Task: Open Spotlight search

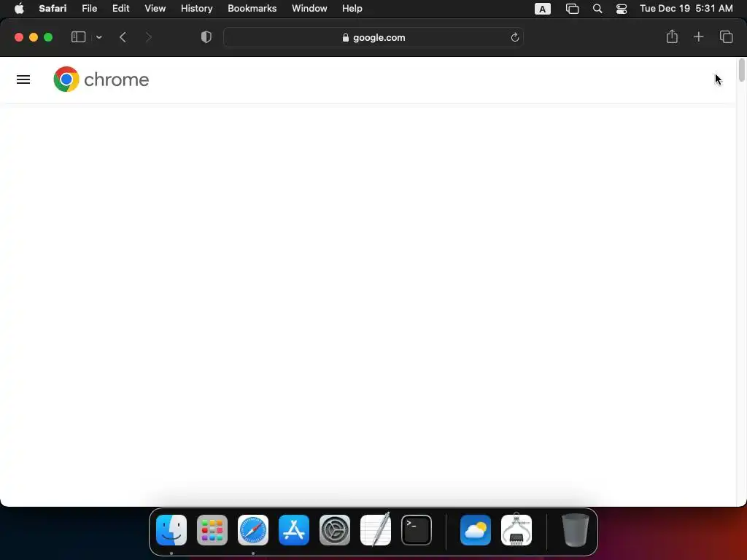Action: pos(597,9)
